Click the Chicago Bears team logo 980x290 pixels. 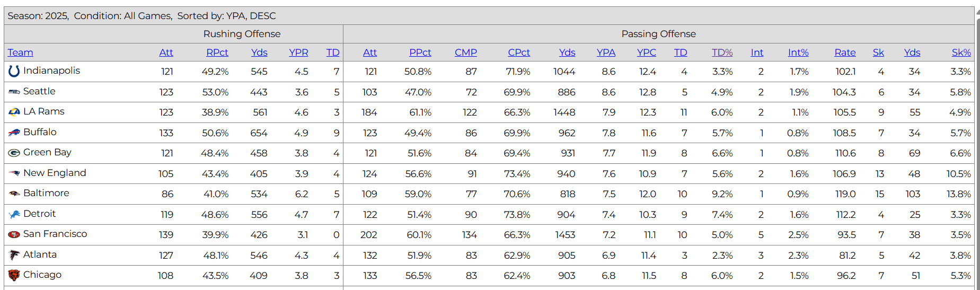[14, 275]
